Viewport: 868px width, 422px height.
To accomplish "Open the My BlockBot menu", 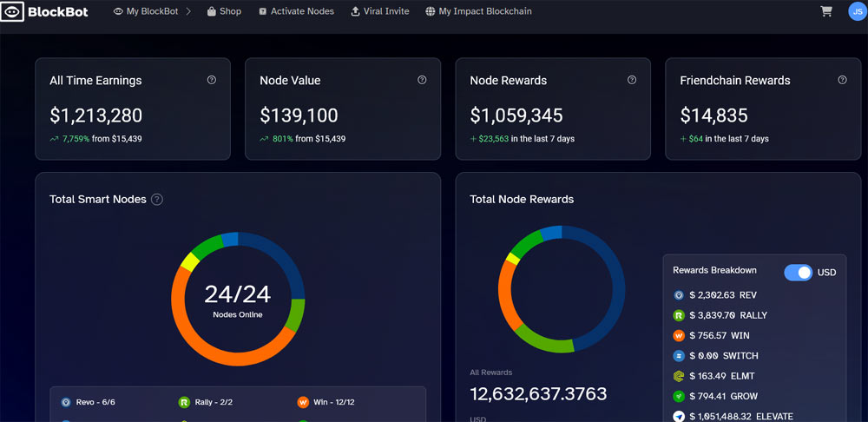I will 152,11.
